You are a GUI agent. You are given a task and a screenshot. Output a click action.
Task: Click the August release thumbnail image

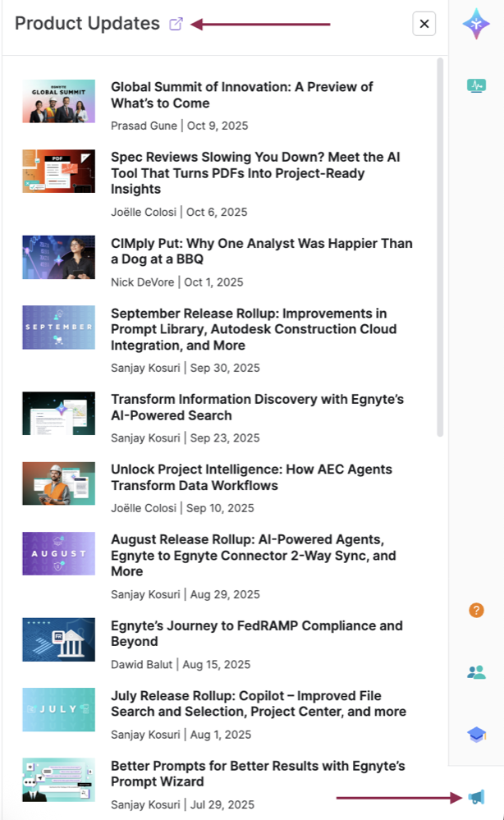(58, 553)
